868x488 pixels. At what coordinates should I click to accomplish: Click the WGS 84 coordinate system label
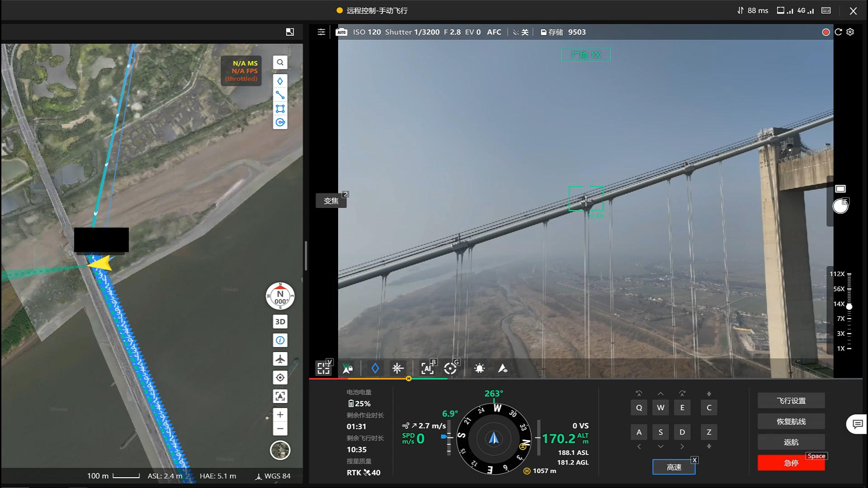[273, 476]
